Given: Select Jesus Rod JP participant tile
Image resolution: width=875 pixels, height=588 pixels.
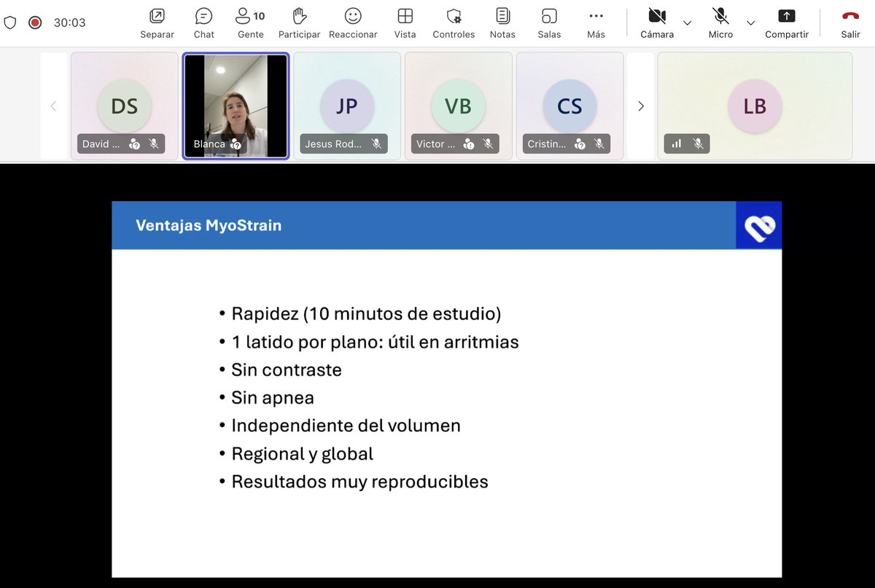Looking at the screenshot, I should [x=347, y=106].
